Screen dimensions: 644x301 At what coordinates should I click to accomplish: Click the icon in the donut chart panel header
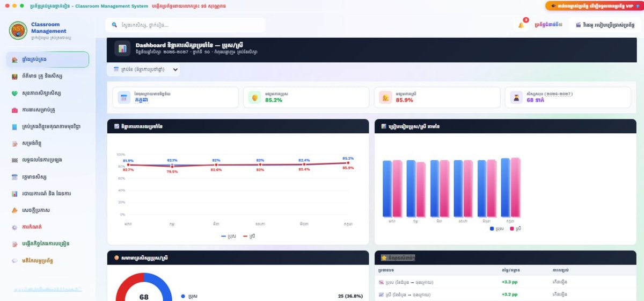tap(116, 257)
